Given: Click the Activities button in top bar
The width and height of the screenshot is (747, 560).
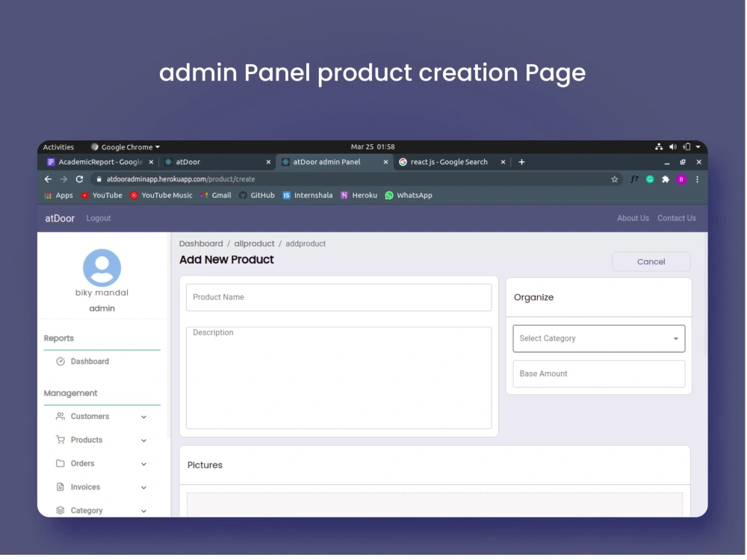Looking at the screenshot, I should 58,147.
